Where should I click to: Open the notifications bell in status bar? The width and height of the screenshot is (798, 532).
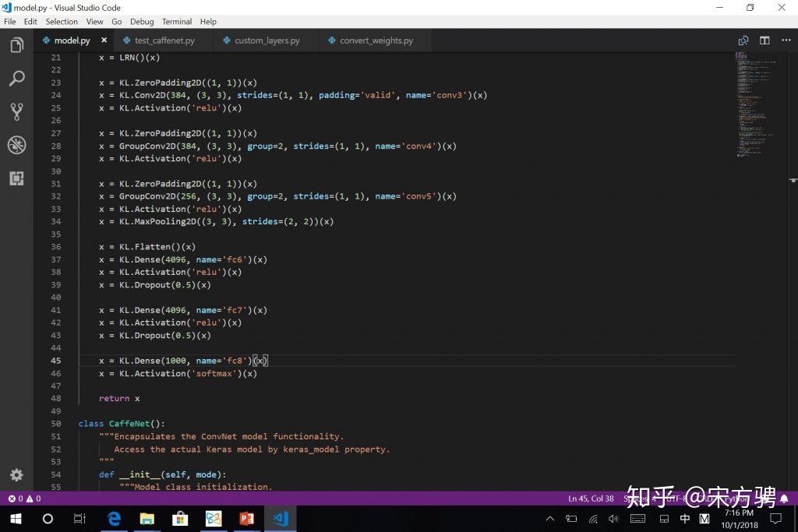(x=784, y=499)
